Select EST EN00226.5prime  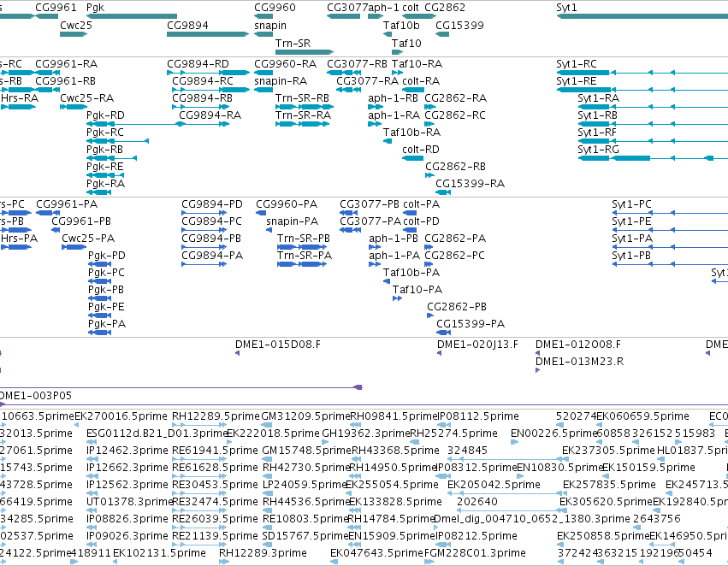pyautogui.click(x=553, y=433)
